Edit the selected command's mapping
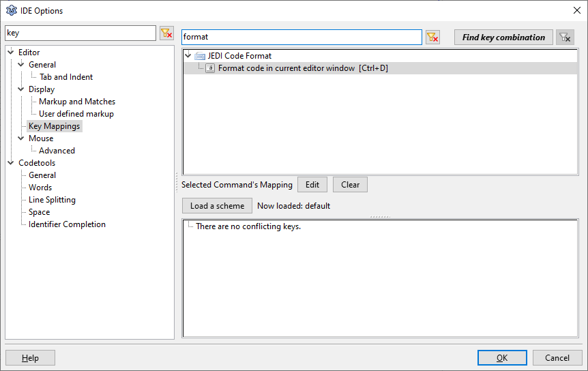The image size is (588, 371). coord(312,185)
